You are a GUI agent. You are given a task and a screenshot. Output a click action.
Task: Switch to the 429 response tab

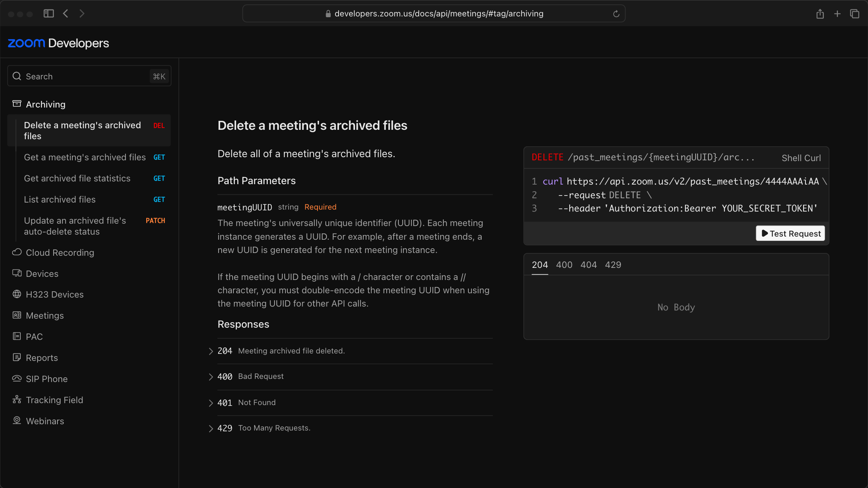613,265
